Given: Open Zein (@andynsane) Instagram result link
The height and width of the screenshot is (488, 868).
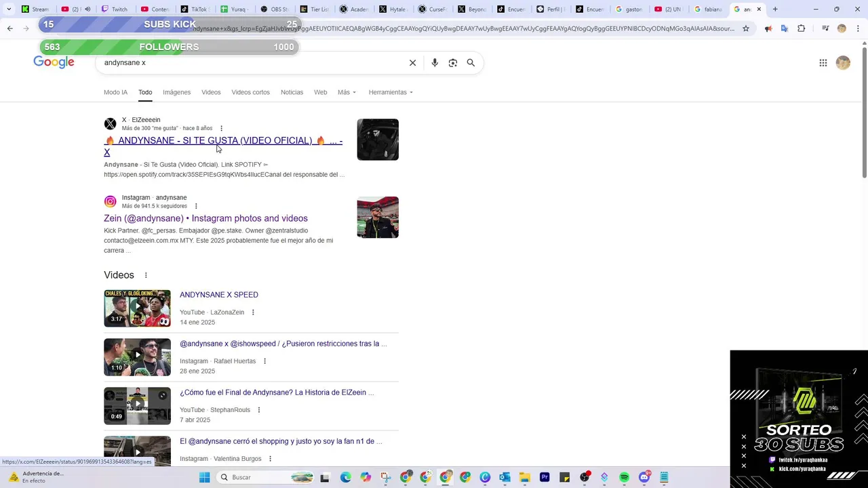Looking at the screenshot, I should tap(205, 218).
